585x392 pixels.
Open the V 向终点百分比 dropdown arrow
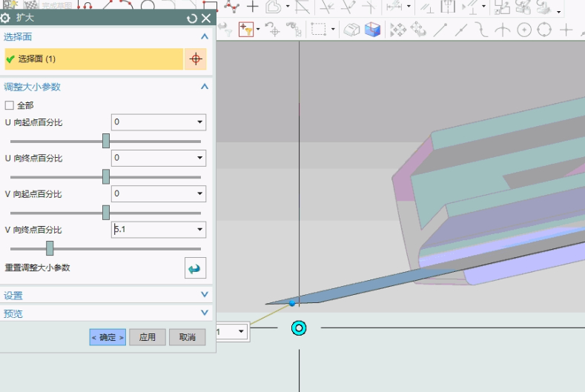pos(199,230)
